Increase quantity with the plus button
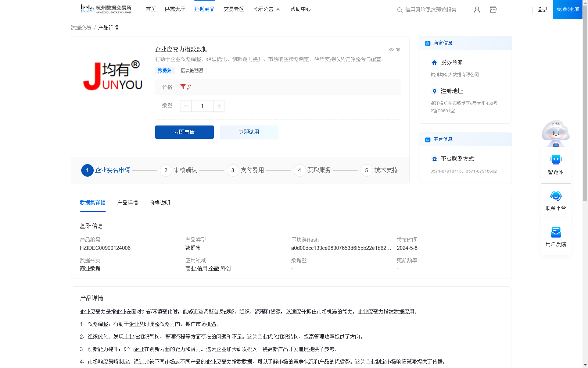This screenshot has width=588, height=368. click(x=219, y=106)
